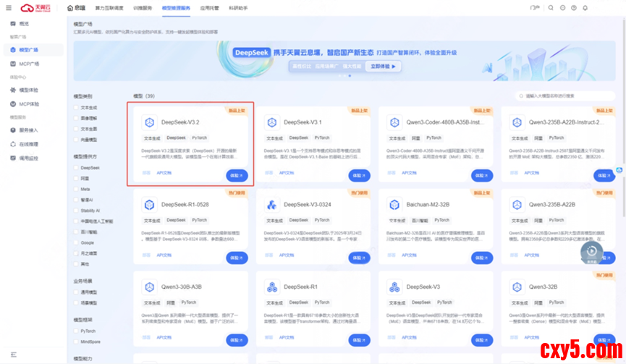Image resolution: width=626 pixels, height=364 pixels.
Task: Click the DeepSeek-R1 model icon
Action: (272, 287)
